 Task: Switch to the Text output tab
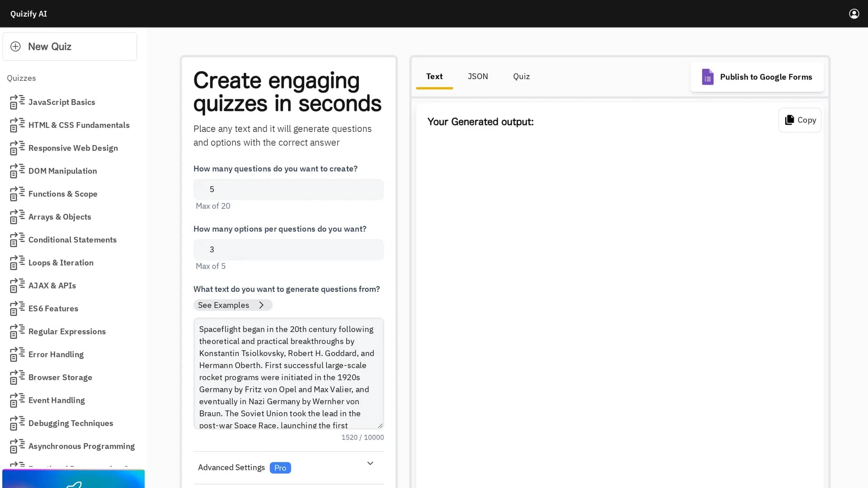(434, 76)
